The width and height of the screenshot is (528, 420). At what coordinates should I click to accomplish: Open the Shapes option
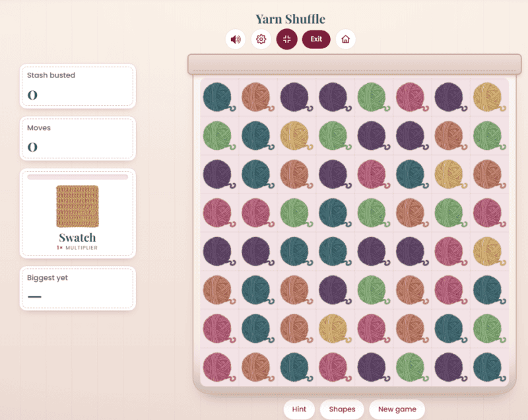coord(342,409)
